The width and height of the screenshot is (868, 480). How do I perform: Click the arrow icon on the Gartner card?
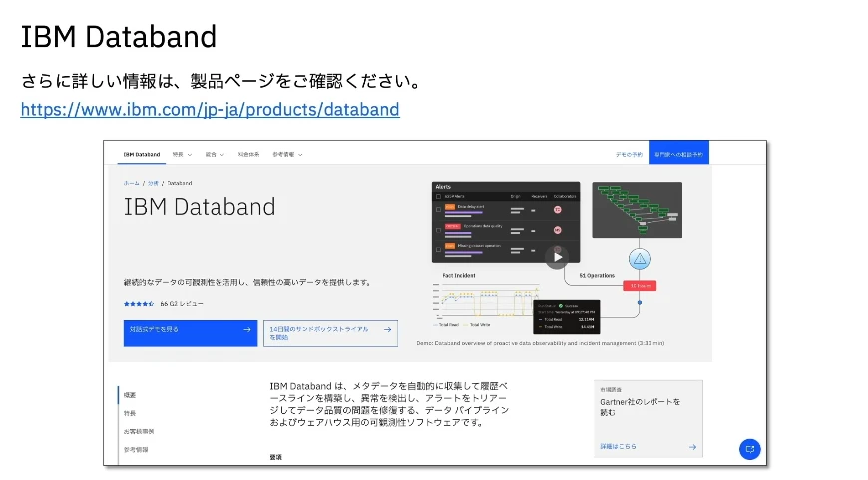coord(692,447)
